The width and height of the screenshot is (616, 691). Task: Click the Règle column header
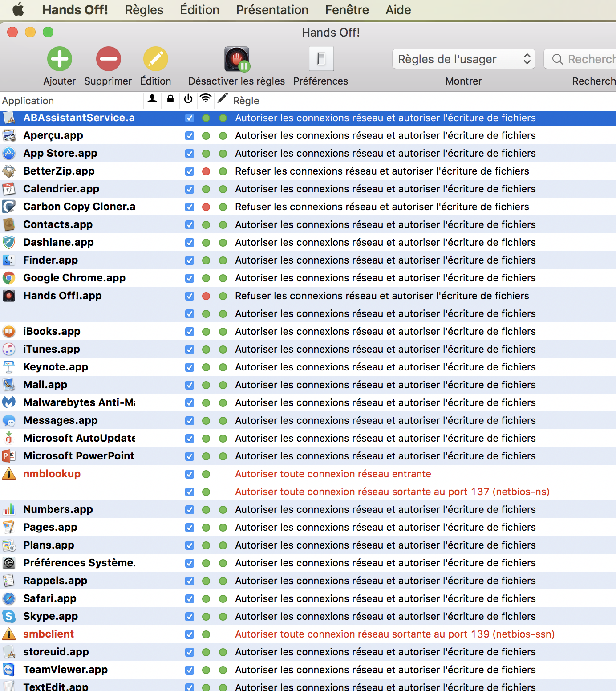coord(246,101)
